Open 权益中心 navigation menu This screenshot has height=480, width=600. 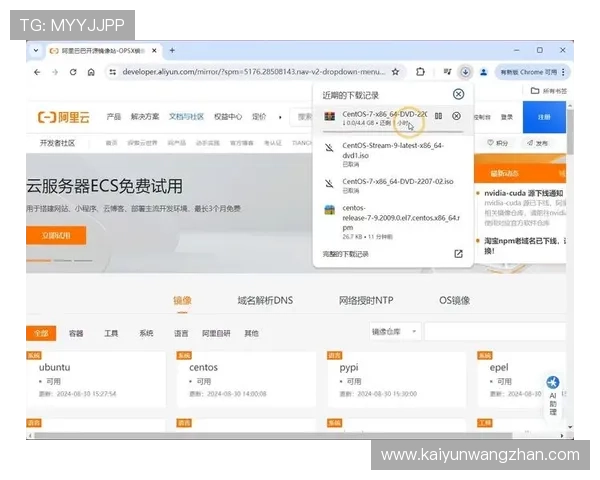(228, 117)
